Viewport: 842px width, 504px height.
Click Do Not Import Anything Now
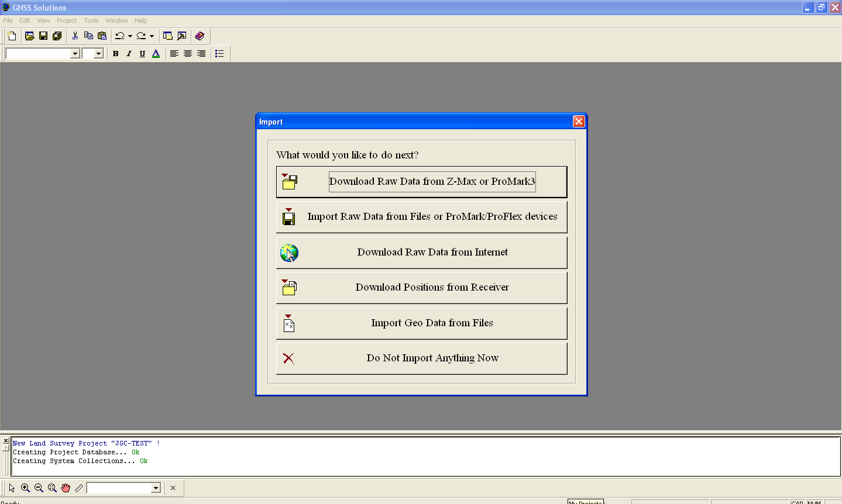coord(421,358)
